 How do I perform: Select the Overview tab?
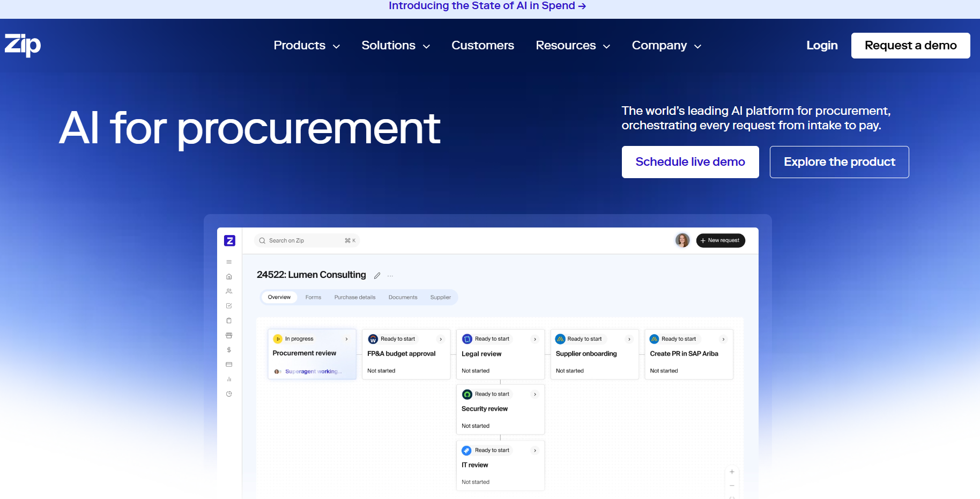click(279, 297)
